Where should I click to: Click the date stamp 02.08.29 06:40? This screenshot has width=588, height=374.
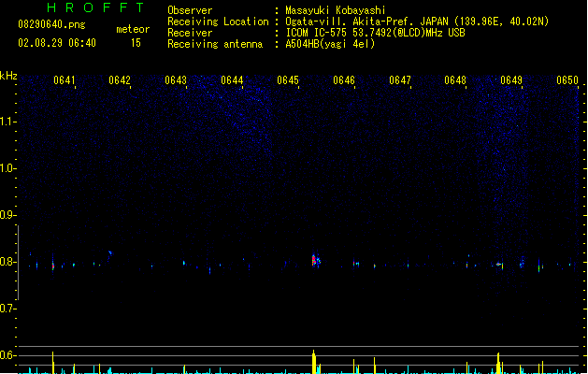[57, 43]
